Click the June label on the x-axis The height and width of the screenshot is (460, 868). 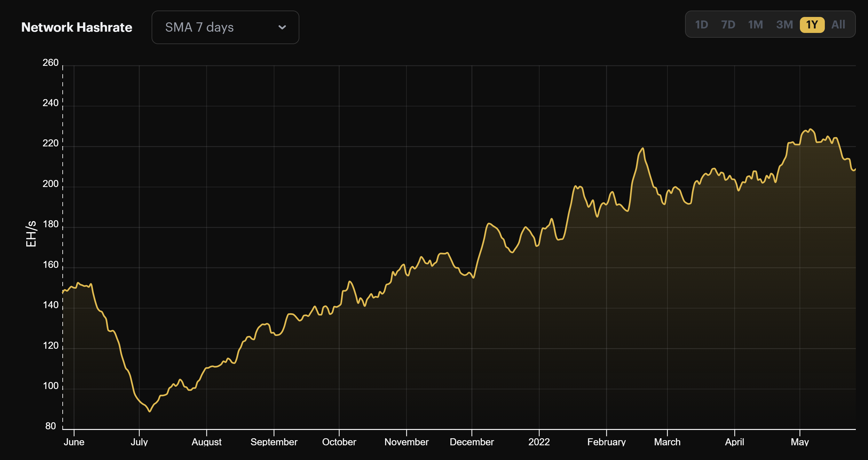(75, 442)
